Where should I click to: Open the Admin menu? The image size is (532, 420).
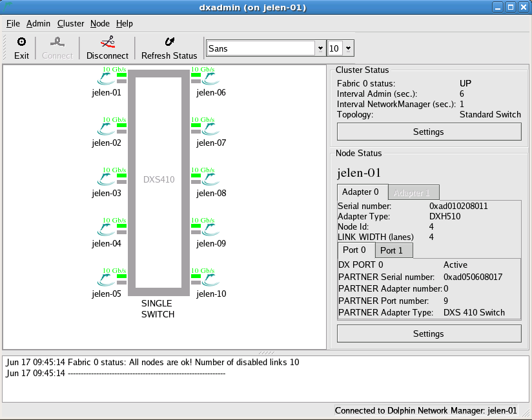coord(38,24)
